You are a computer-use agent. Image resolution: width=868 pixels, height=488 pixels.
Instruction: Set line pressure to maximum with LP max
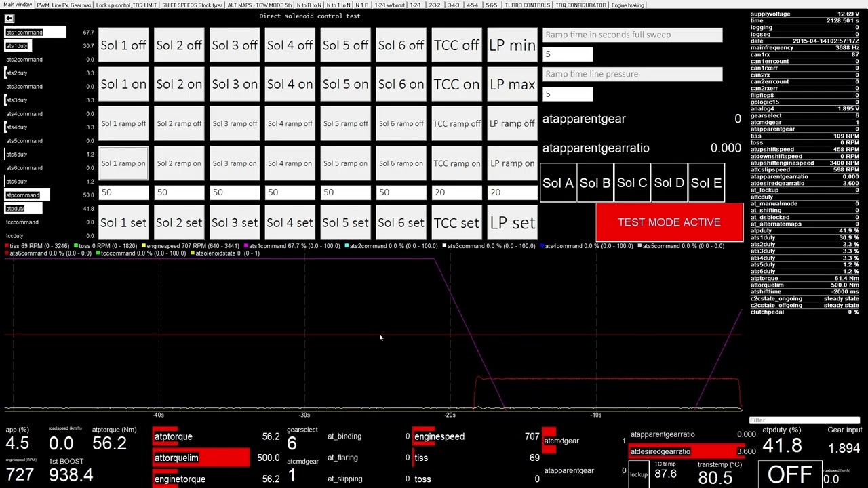coord(512,85)
